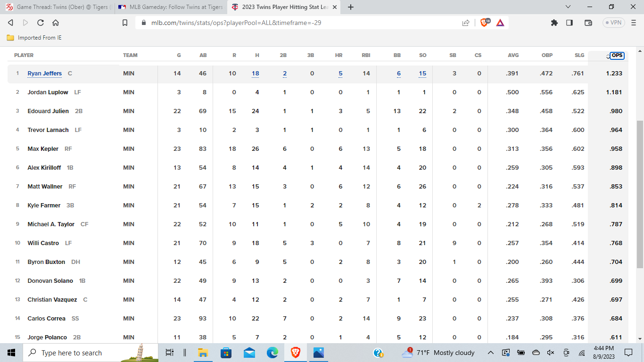Click the Brave Shields lion icon
This screenshot has width=644, height=362.
pyautogui.click(x=484, y=23)
